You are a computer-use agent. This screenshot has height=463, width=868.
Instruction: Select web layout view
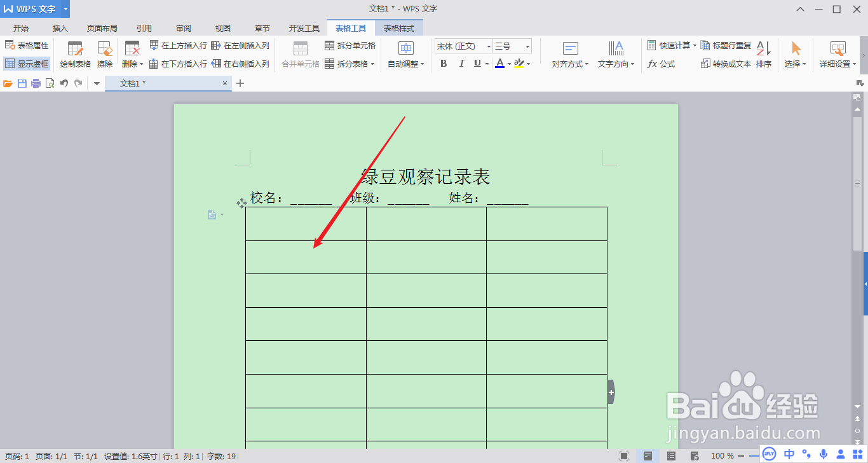click(x=695, y=456)
